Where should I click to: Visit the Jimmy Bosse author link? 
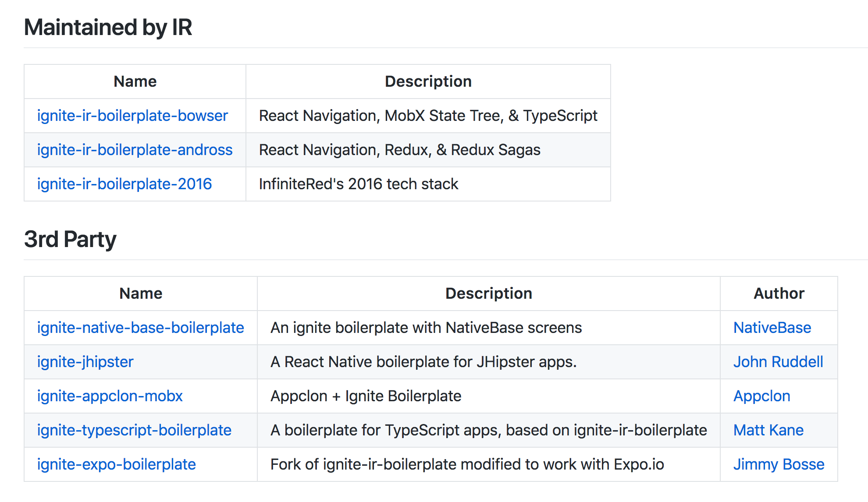click(779, 464)
